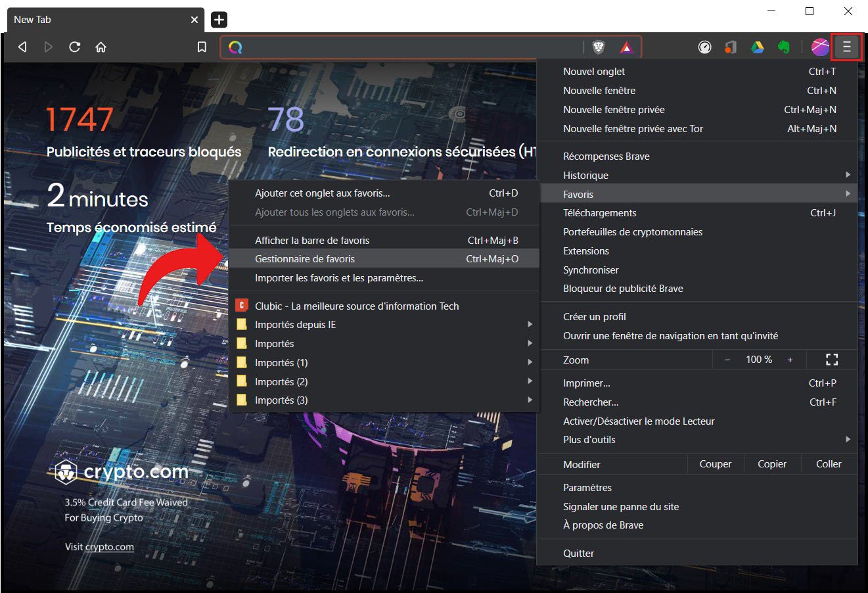Click the bookmark icon beside address bar
Viewport: 868px width, 593px height.
[202, 47]
